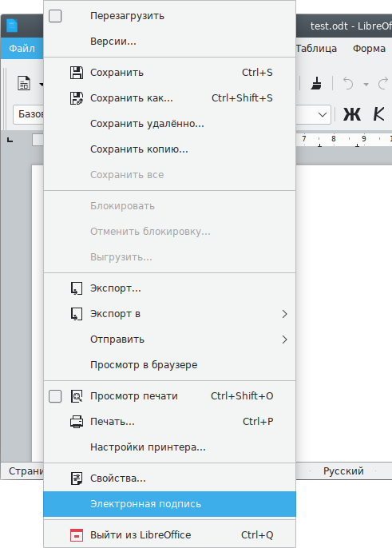Select 'Отправить' menu entry
Image resolution: width=392 pixels, height=548 pixels.
[169, 340]
